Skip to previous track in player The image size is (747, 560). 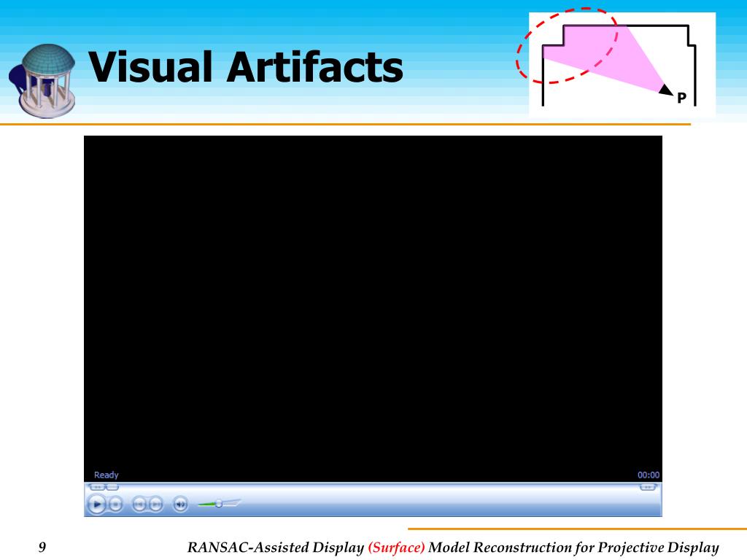(139, 504)
